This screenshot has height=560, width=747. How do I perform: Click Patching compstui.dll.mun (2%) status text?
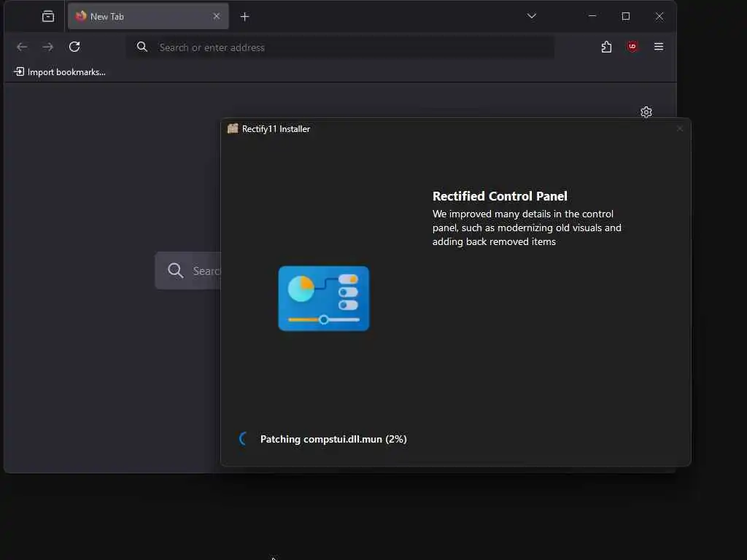[333, 439]
